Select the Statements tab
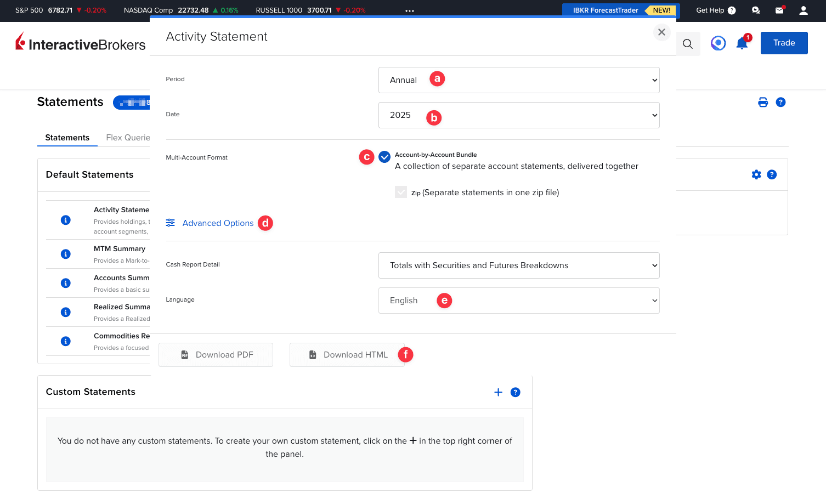The image size is (826, 504). [x=67, y=138]
